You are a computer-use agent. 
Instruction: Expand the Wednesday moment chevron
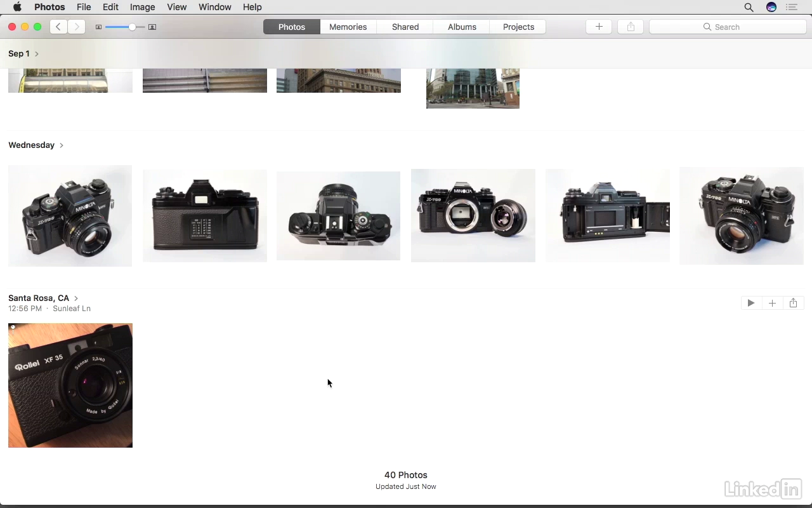62,145
